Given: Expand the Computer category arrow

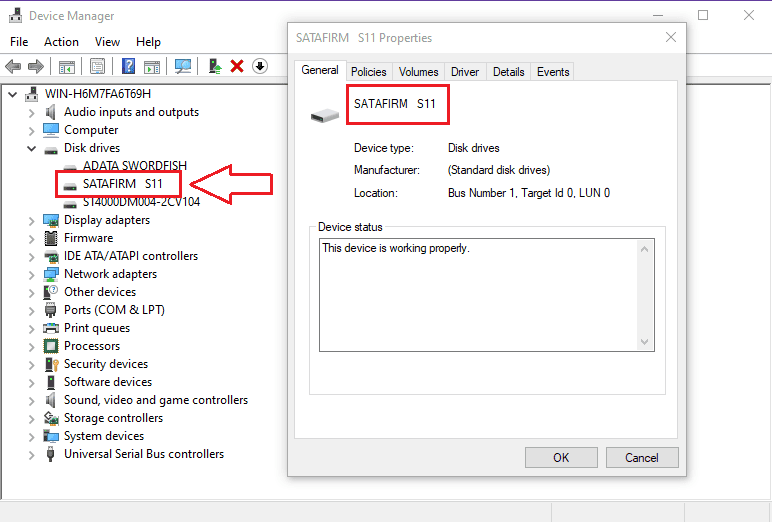Looking at the screenshot, I should 32,131.
